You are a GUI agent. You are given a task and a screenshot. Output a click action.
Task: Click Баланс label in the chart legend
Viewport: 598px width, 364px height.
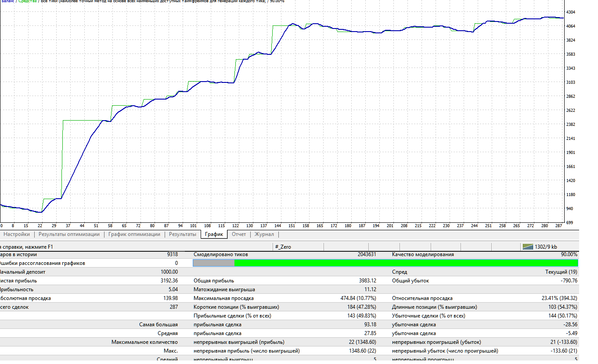[x=7, y=1]
